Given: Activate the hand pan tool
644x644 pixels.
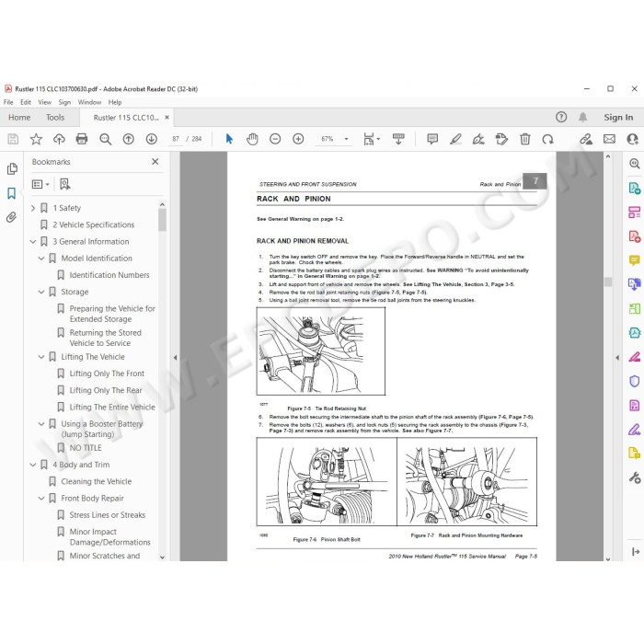Looking at the screenshot, I should (x=252, y=139).
